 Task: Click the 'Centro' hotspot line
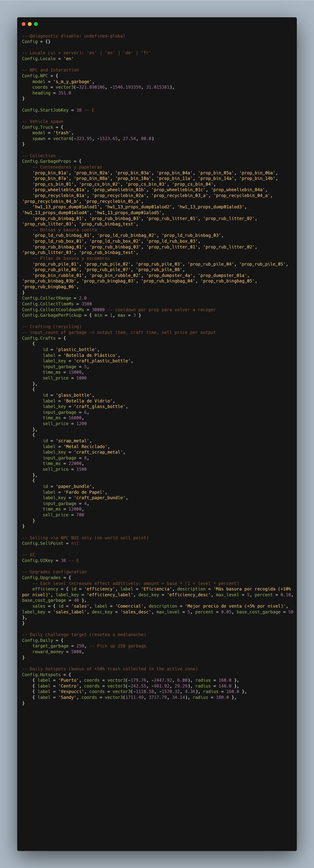point(136,686)
